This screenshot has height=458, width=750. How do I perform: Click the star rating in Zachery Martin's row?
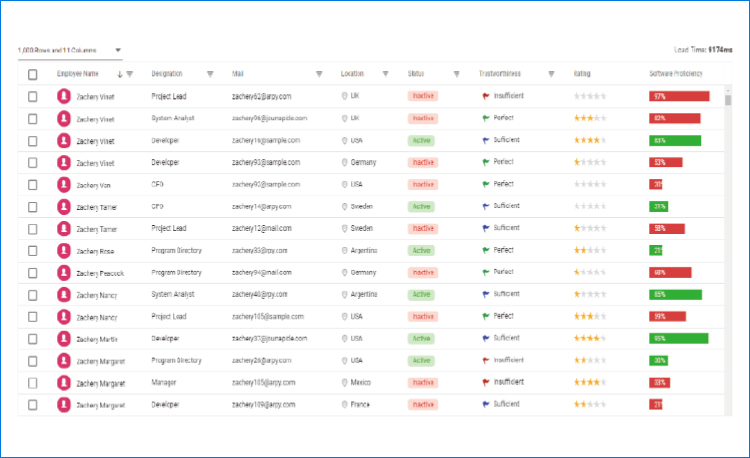click(590, 338)
